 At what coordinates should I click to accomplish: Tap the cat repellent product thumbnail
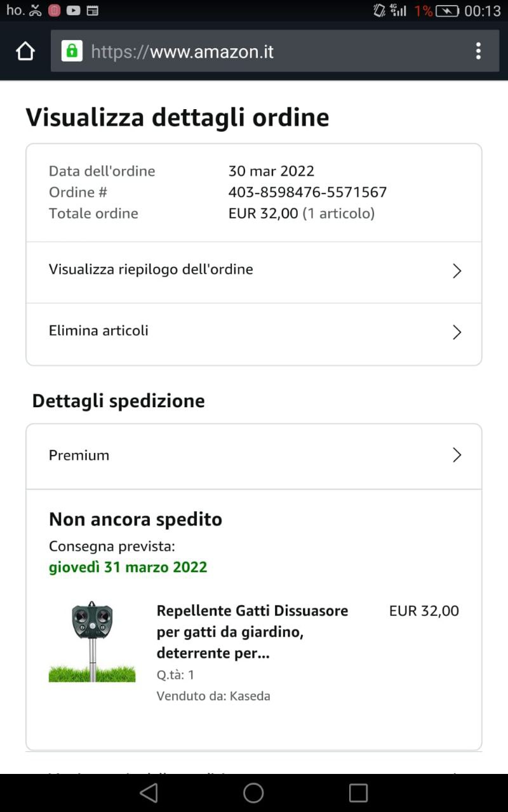click(92, 641)
